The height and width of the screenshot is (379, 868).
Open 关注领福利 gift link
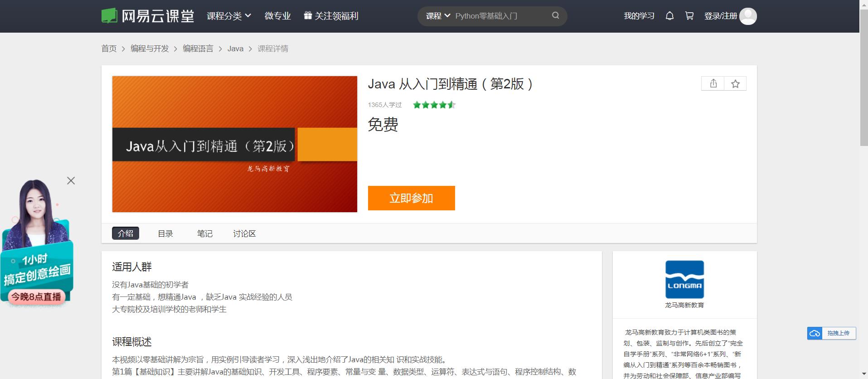pyautogui.click(x=331, y=16)
